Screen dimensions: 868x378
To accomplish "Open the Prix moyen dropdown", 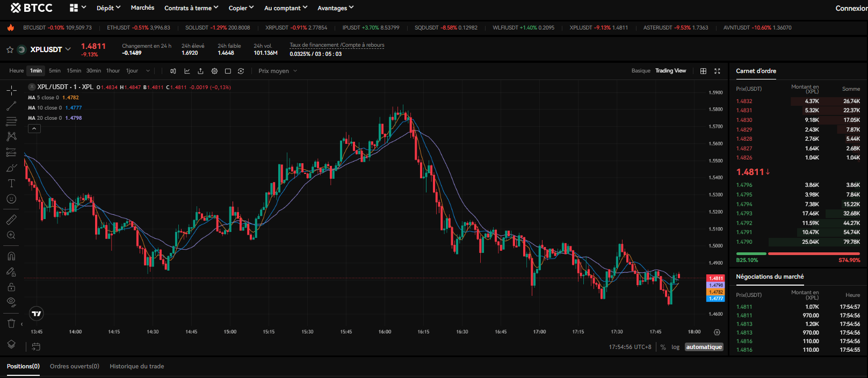I will [x=277, y=71].
